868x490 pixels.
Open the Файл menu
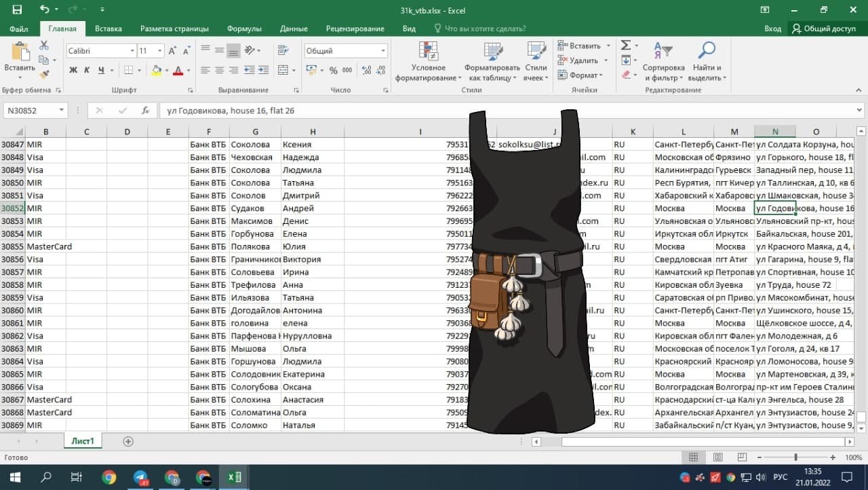(x=19, y=29)
